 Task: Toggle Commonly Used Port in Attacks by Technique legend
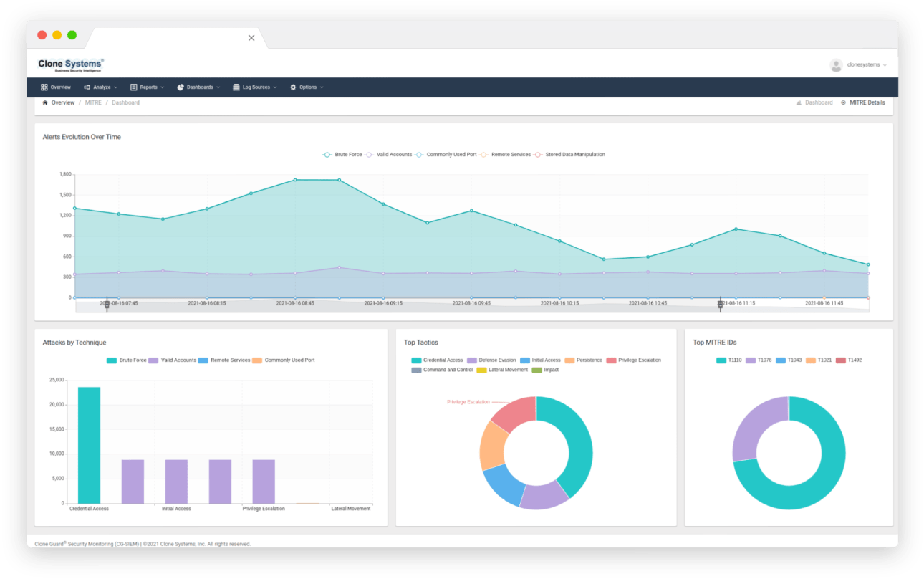[x=284, y=360]
